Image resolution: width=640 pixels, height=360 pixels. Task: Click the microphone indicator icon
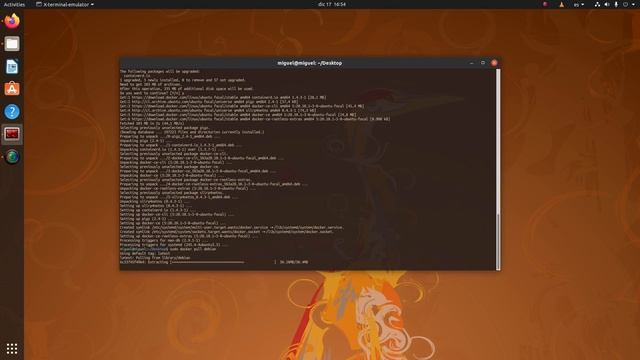(616, 4)
